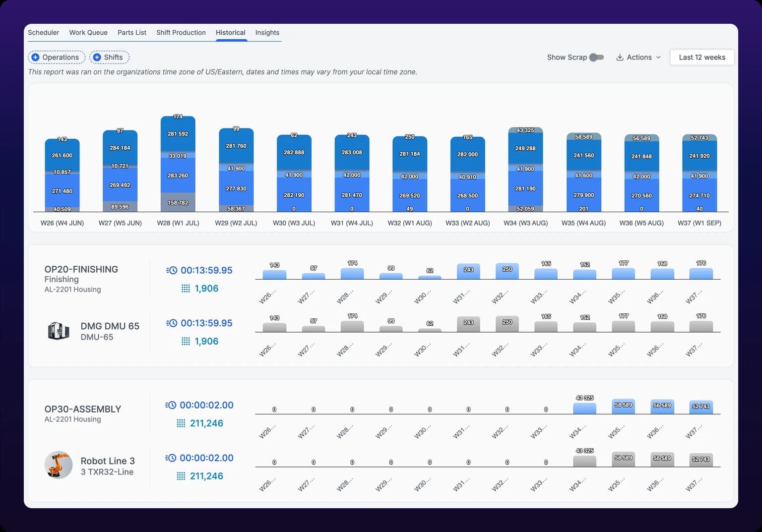
Task: Click the parts grid icon for OP20-FINISHING
Action: pos(186,289)
